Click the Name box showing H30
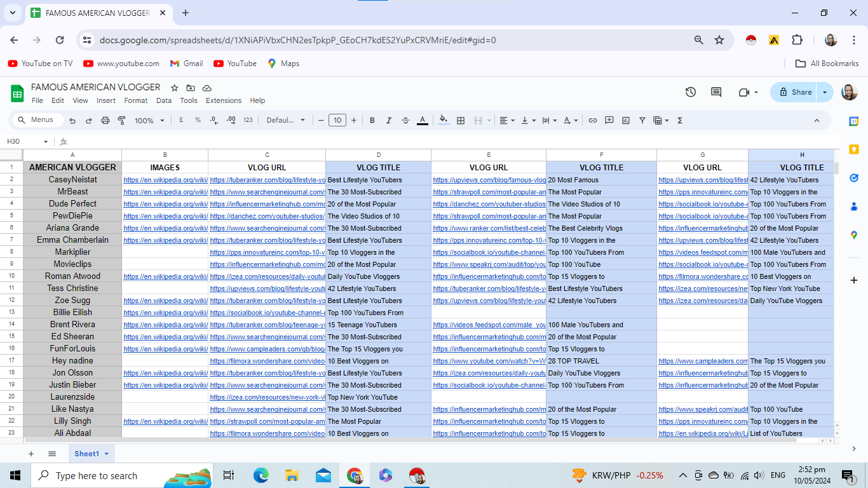The image size is (868, 488). [27, 142]
